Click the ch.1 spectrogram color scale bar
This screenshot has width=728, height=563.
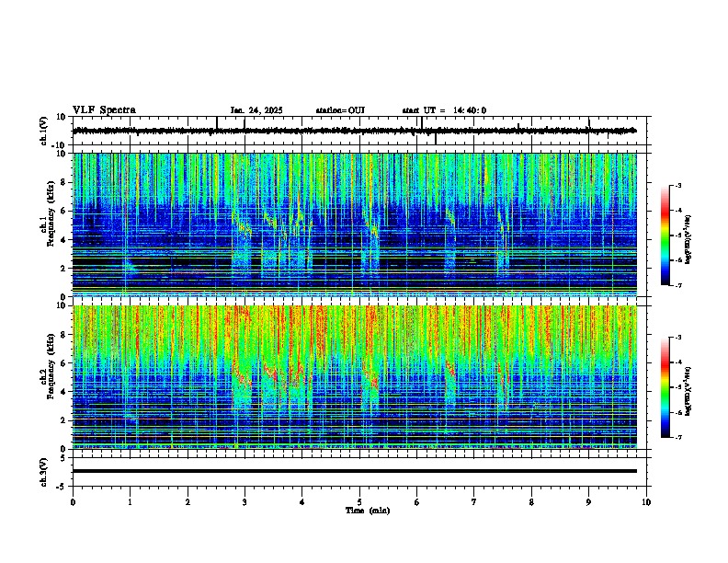coord(665,236)
